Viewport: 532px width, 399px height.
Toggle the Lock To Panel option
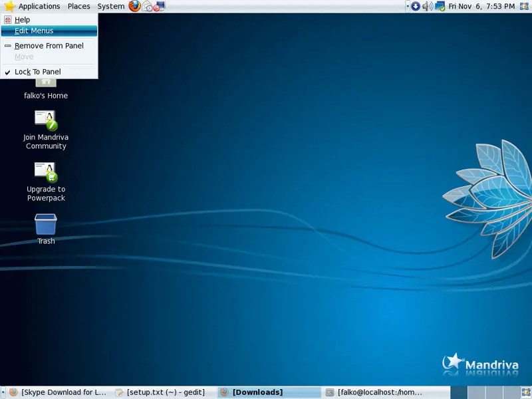49,72
